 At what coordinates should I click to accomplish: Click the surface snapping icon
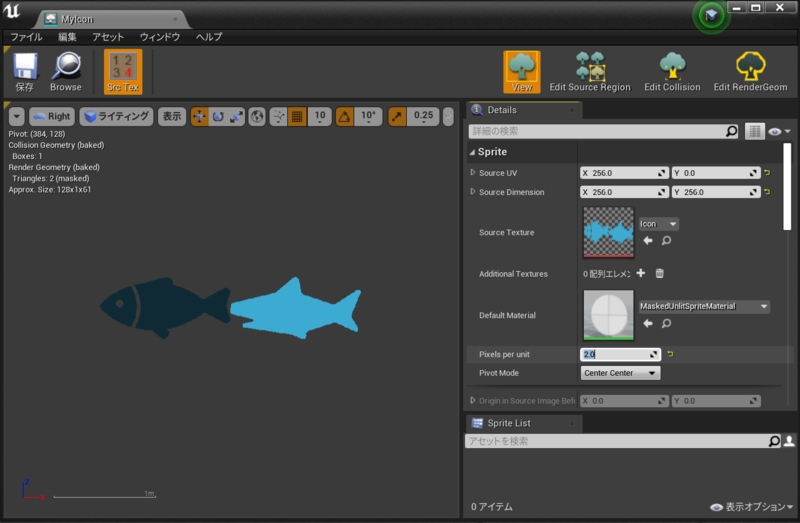pos(279,116)
